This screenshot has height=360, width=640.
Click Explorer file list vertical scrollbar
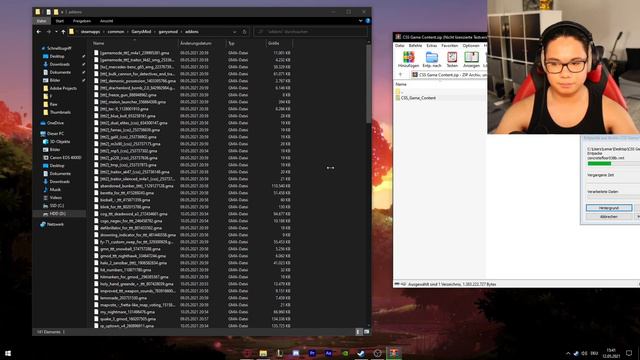coord(369,84)
